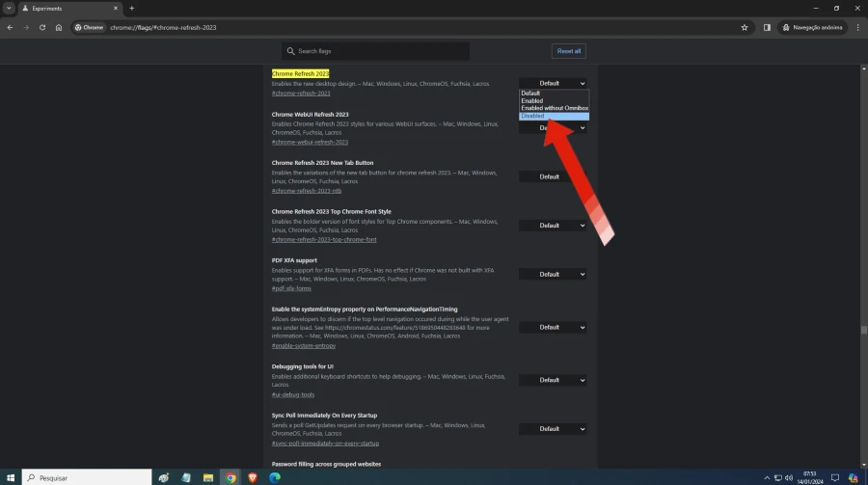Follow the #chrome-refresh-2023-ntb link
Screen dimensions: 868x485
click(306, 191)
